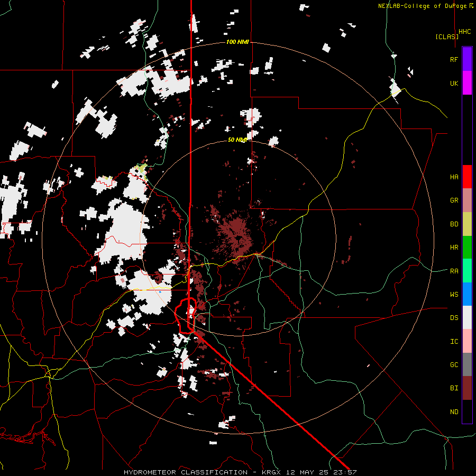Viewport: 476px width, 476px height.
Task: Click the "[CLAS]" legend header
Action: tap(447, 36)
